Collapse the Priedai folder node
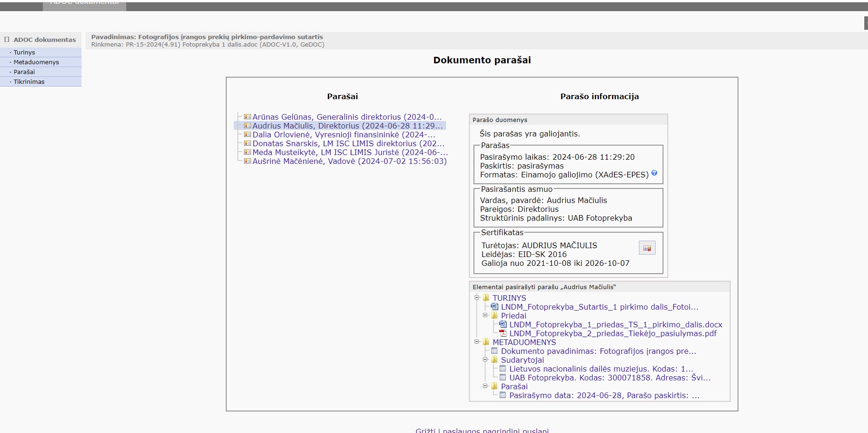Image resolution: width=868 pixels, height=433 pixels. pos(485,315)
